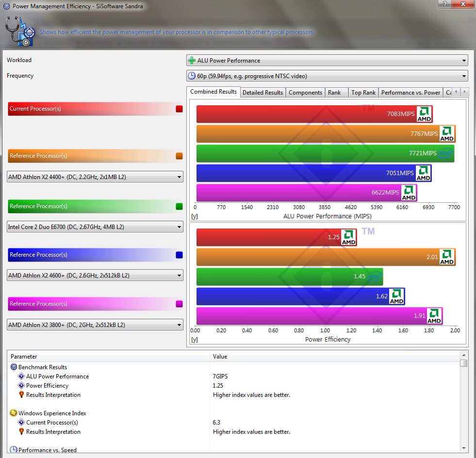The height and width of the screenshot is (458, 476).
Task: Click the red 7083MIPS performance bar
Action: [314, 114]
